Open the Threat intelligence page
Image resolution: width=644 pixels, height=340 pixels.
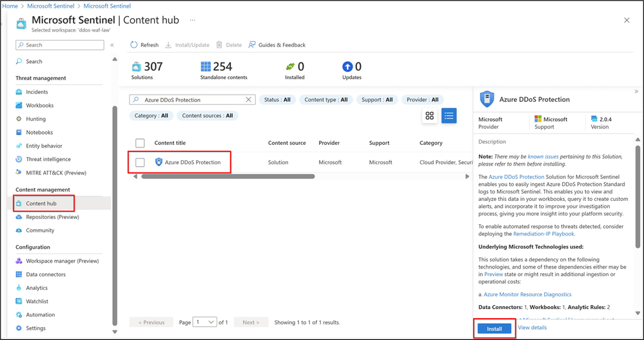[x=48, y=159]
